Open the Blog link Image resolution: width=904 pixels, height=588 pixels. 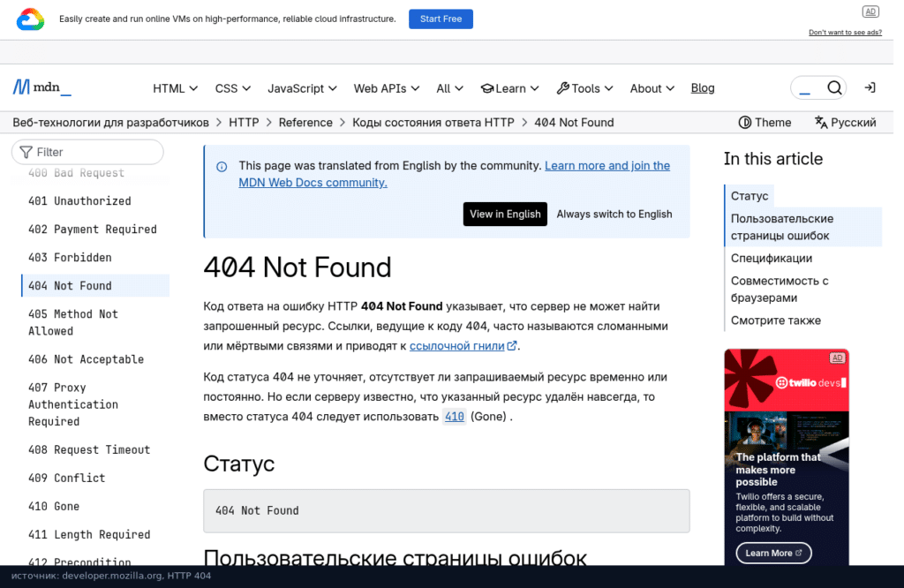click(702, 88)
